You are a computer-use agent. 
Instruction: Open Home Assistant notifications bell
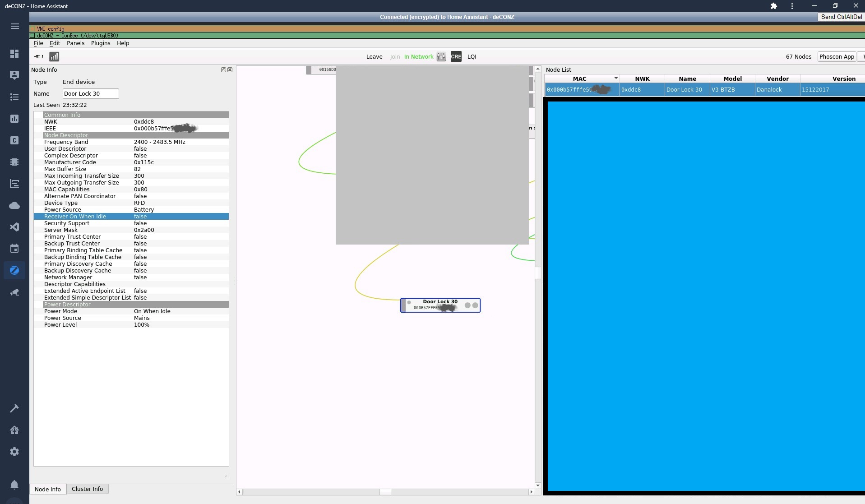coord(14,485)
